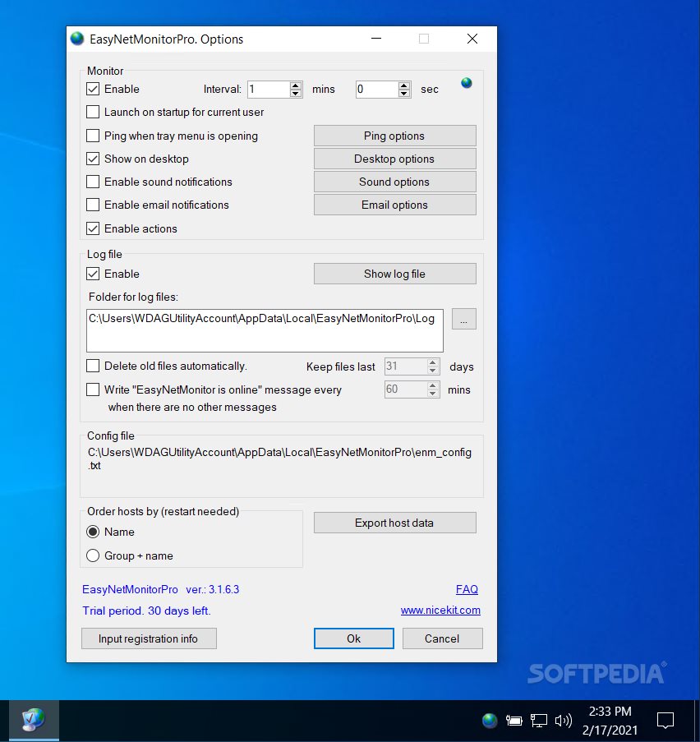The width and height of the screenshot is (700, 742).
Task: Open Sound options
Action: tap(394, 182)
